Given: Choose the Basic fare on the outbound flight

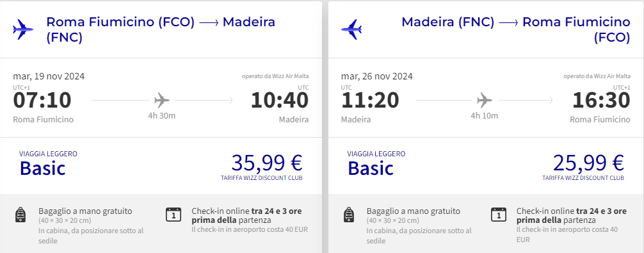Looking at the screenshot, I should 43,168.
